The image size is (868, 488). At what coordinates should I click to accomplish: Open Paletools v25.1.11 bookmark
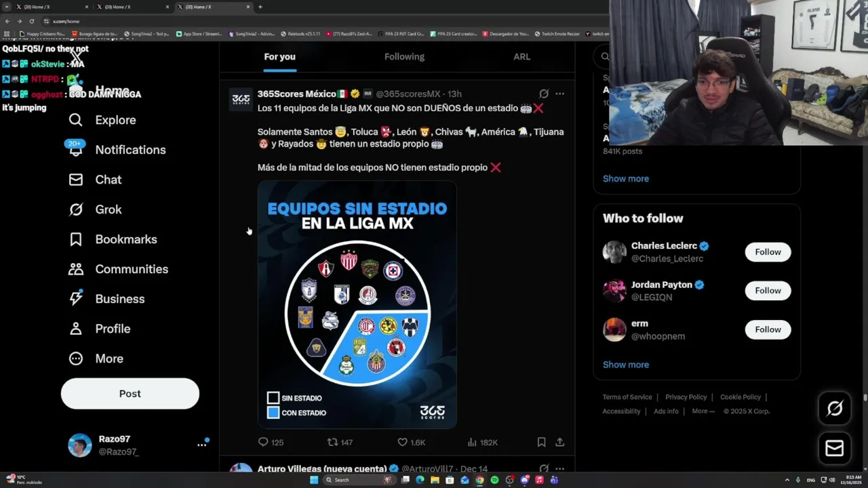[300, 33]
